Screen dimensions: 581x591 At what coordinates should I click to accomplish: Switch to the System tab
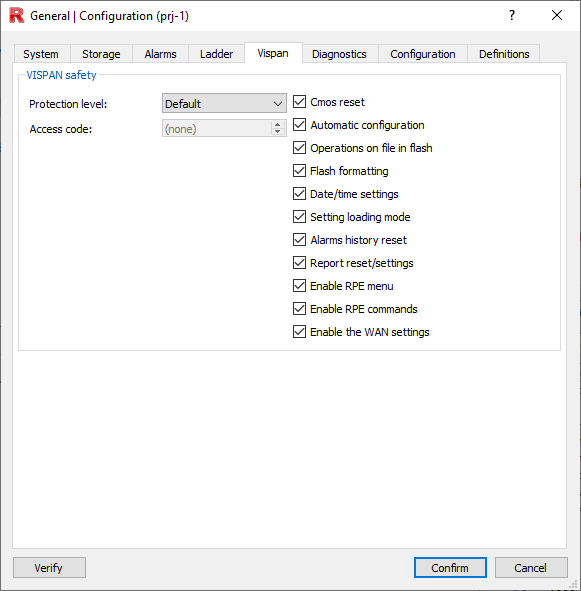41,54
